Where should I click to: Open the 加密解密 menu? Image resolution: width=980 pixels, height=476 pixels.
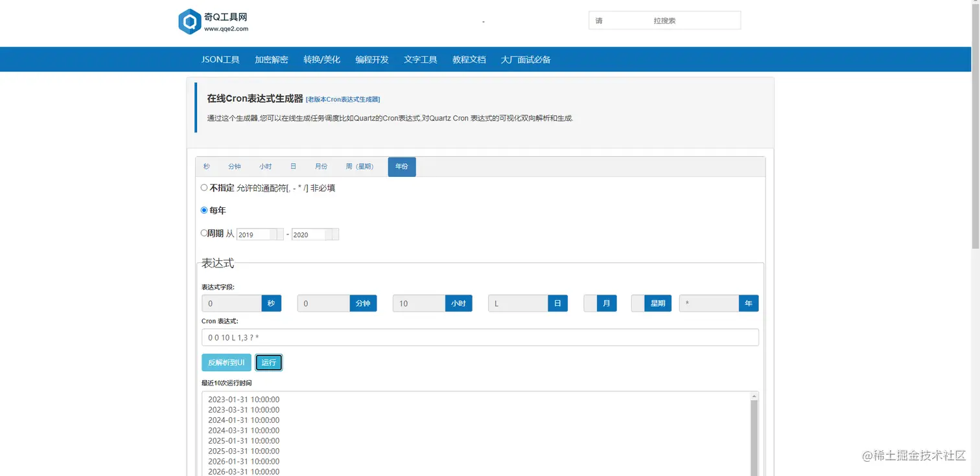tap(272, 60)
